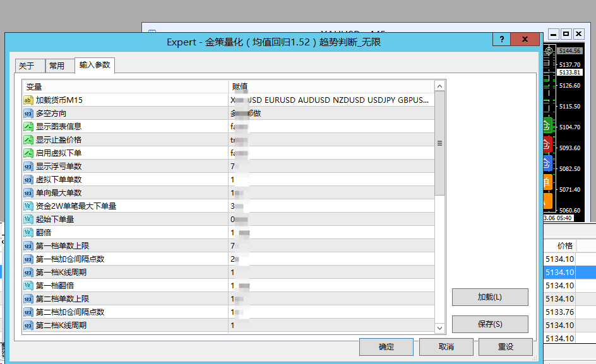Click the icon beside 翻倍 row

click(28, 233)
